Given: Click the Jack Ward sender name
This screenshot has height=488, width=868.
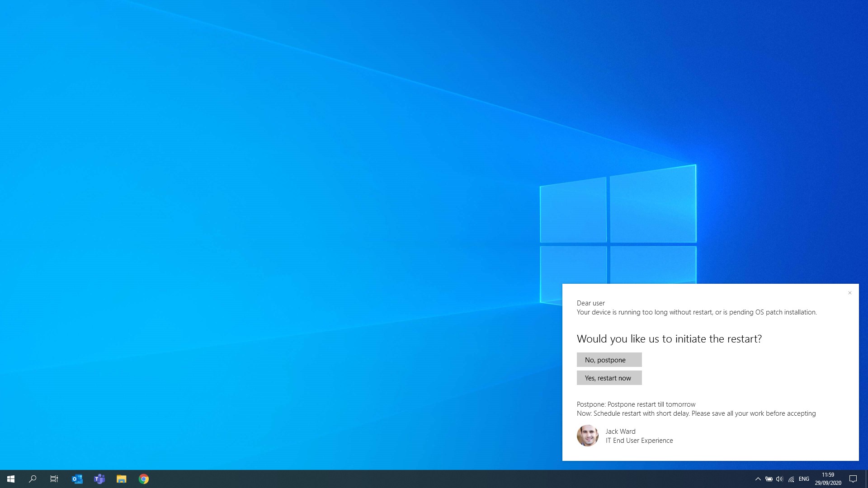Looking at the screenshot, I should [620, 432].
